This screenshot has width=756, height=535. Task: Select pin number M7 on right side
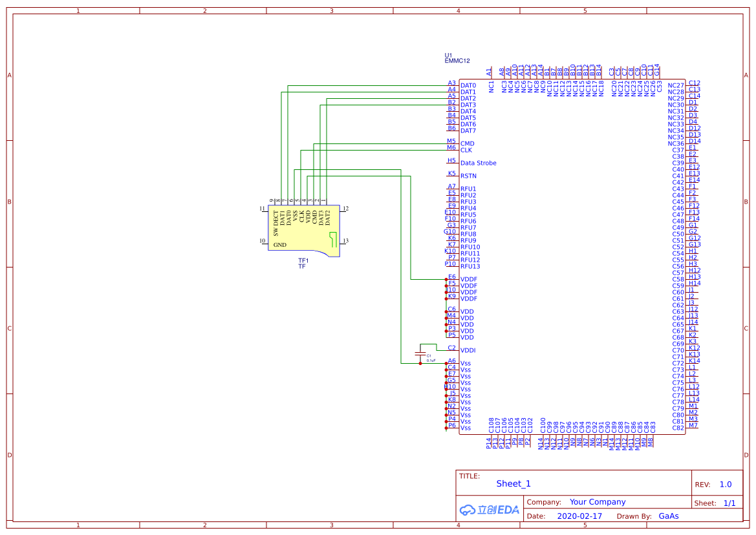[693, 425]
